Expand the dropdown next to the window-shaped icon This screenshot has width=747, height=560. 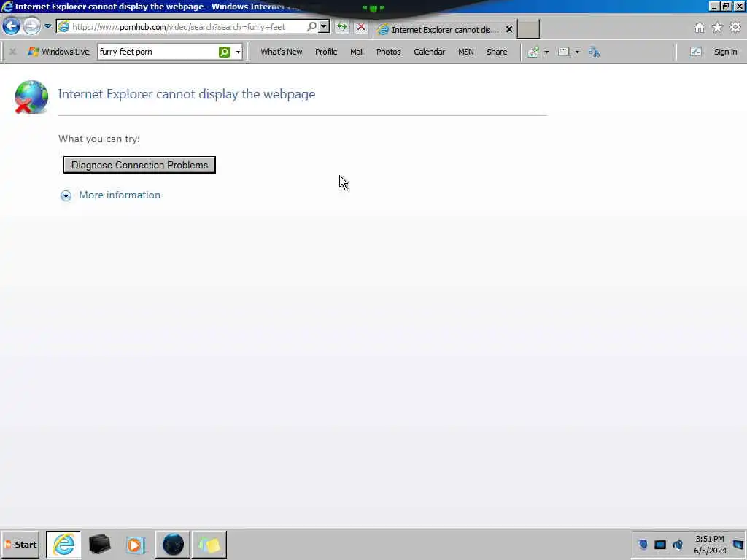pyautogui.click(x=578, y=52)
